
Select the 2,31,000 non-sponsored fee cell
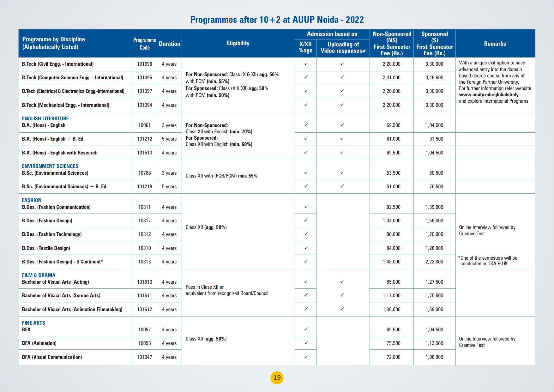(x=391, y=77)
